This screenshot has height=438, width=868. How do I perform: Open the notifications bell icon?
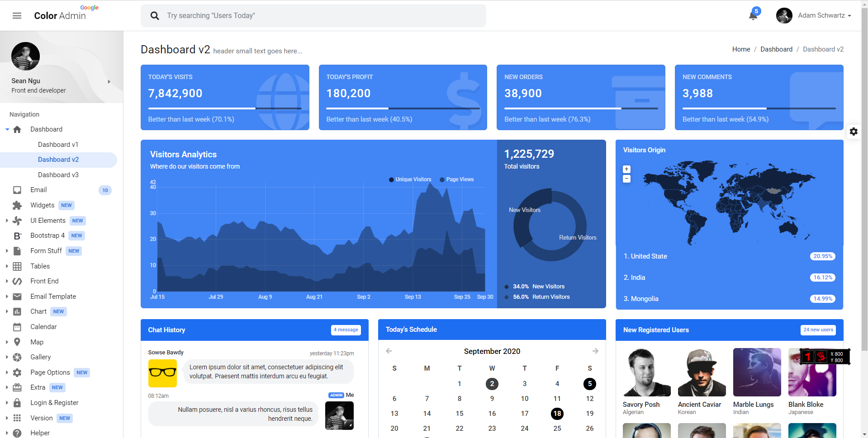tap(753, 16)
